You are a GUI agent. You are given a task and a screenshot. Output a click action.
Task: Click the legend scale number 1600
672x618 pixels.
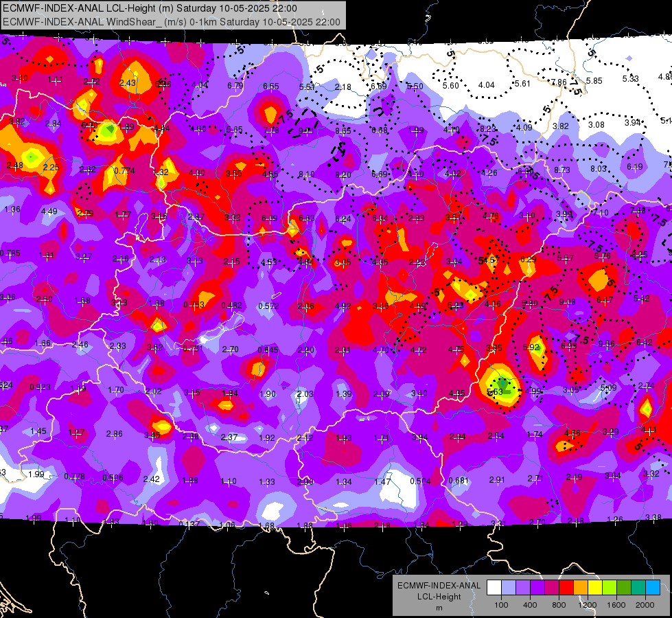pyautogui.click(x=616, y=605)
